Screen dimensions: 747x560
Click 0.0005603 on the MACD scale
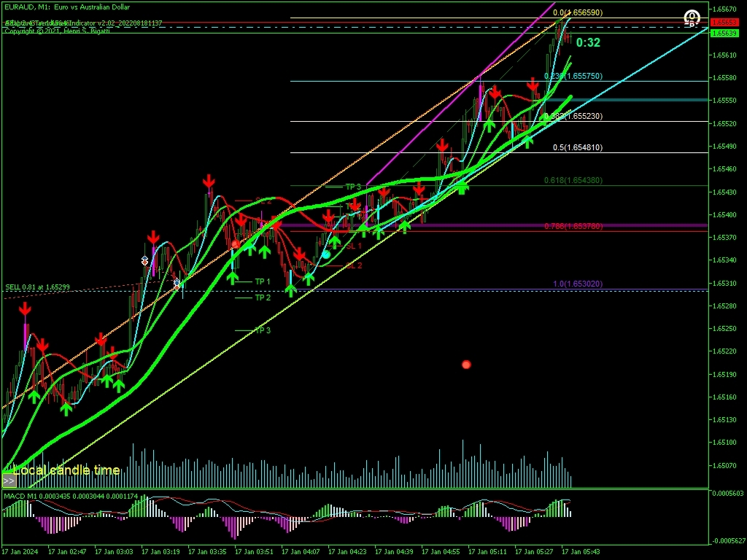click(727, 494)
